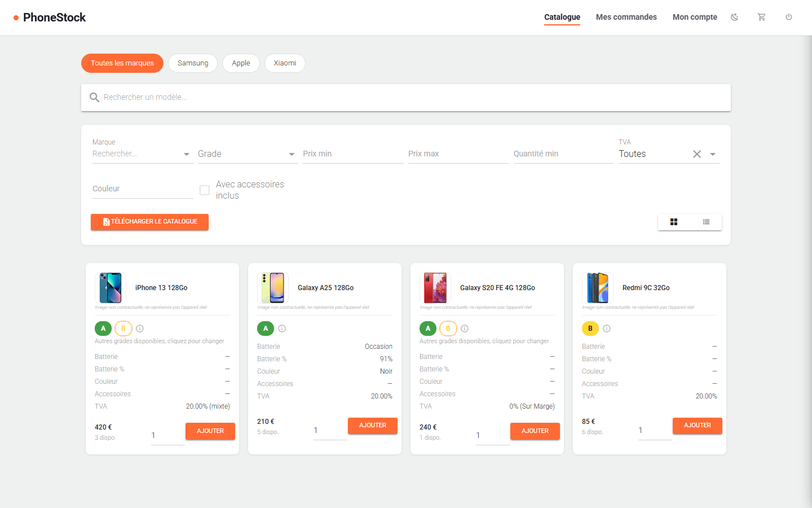Toggle dark mode moon icon
The width and height of the screenshot is (812, 508).
coord(734,17)
